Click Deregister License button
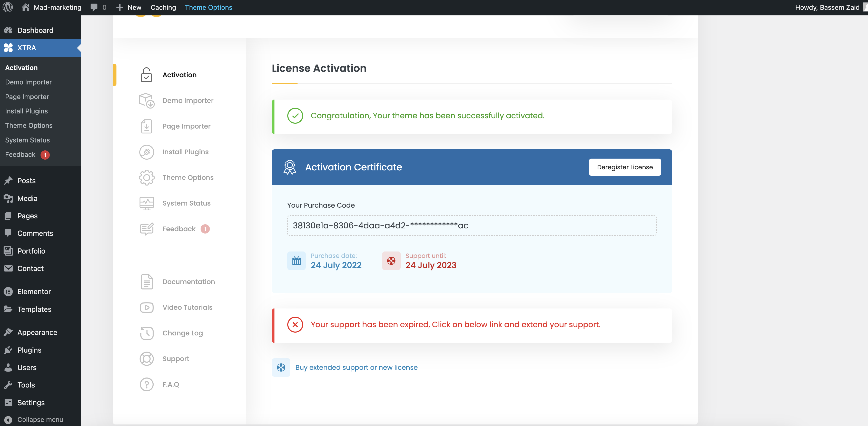The height and width of the screenshot is (426, 868). click(x=625, y=167)
